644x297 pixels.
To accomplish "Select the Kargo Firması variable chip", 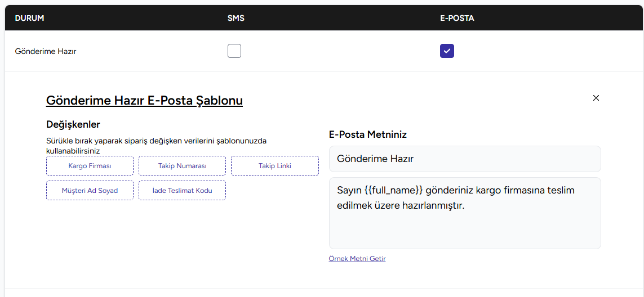I will point(90,166).
